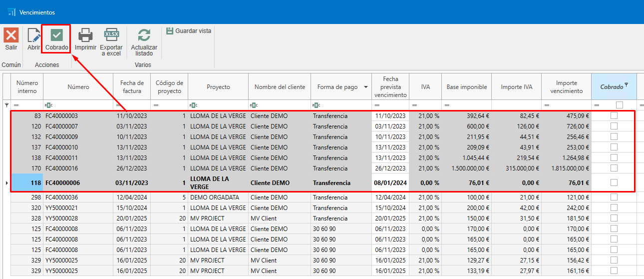
Task: Toggle the Cobrado filter row checkbox
Action: pos(619,105)
